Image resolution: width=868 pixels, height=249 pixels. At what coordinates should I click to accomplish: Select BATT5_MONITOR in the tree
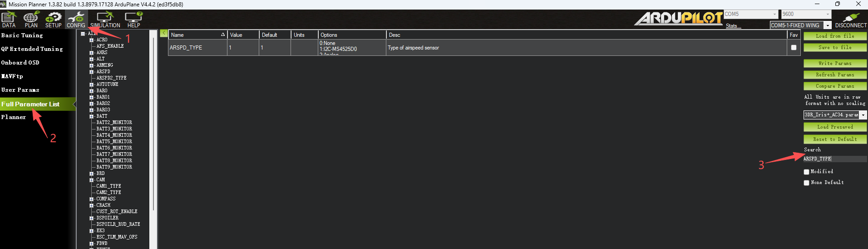pyautogui.click(x=114, y=142)
